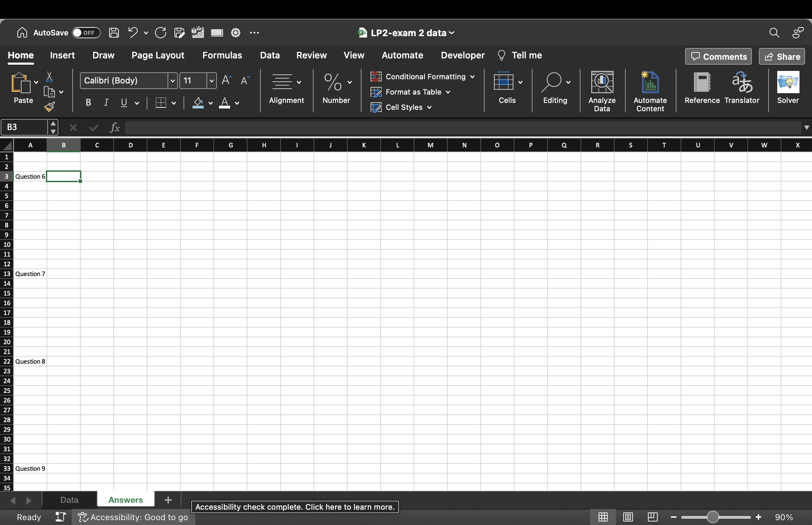812x525 pixels.
Task: Click the zoom slider handle
Action: [713, 517]
